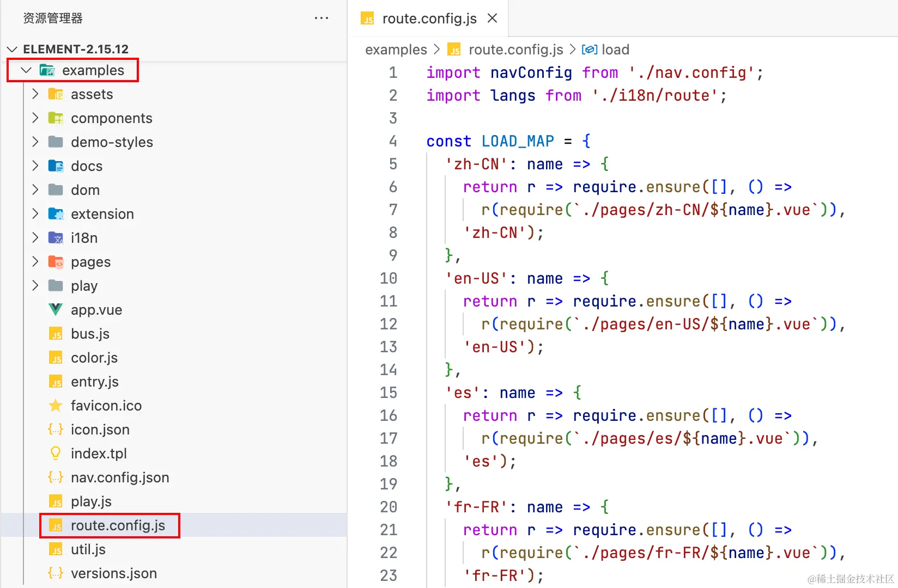Select examples in the breadcrumb path
The image size is (898, 588).
(396, 50)
